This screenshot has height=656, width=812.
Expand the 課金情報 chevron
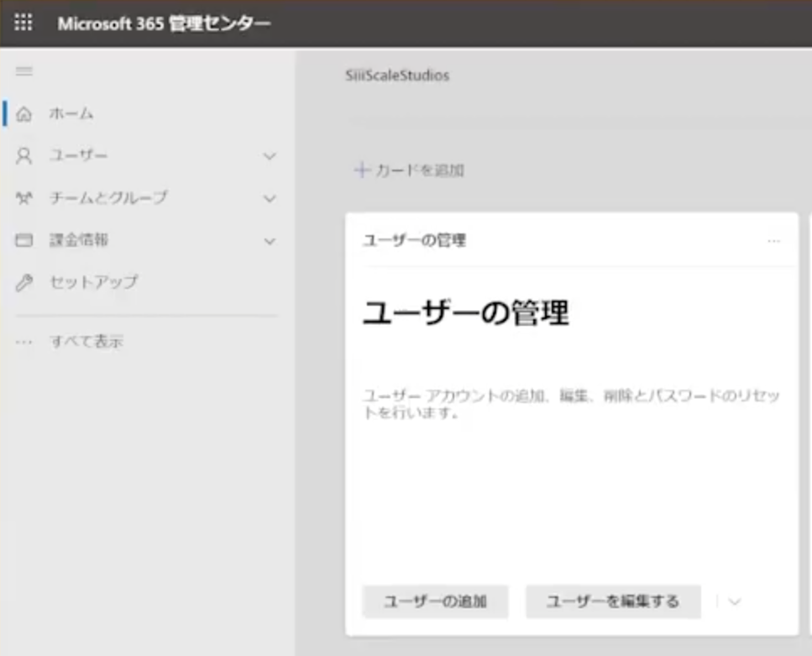tap(270, 241)
